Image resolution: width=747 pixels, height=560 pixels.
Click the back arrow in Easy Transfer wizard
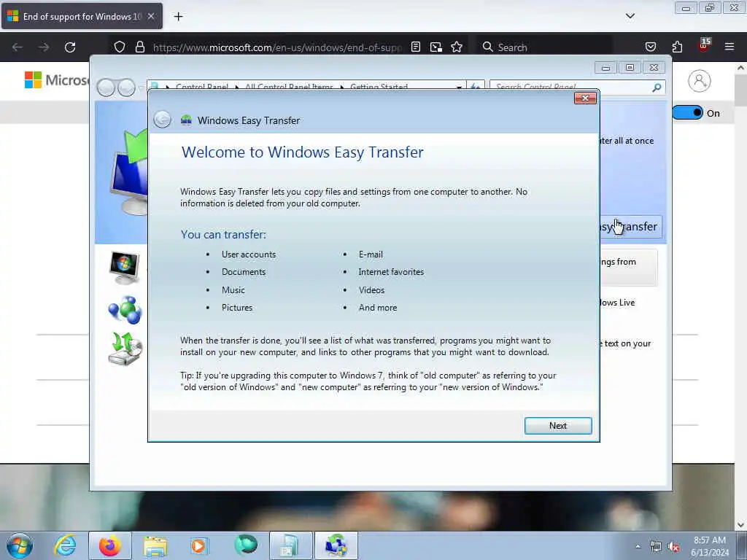(x=163, y=120)
